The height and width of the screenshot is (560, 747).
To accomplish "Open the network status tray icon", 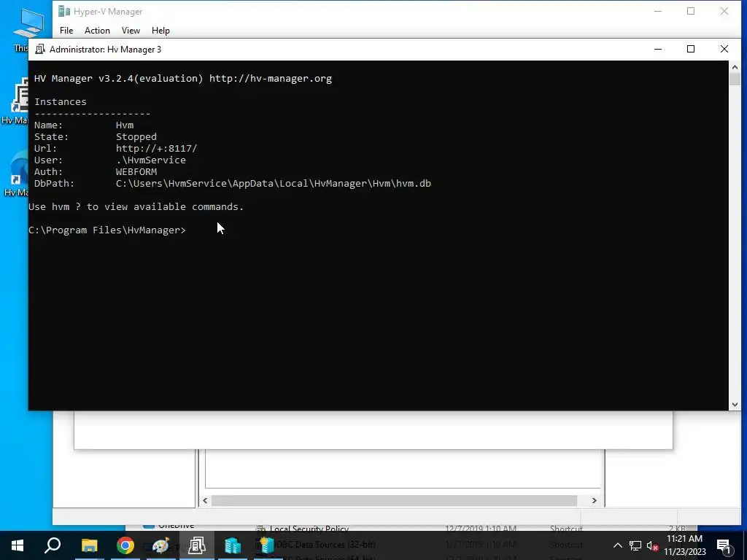I will coord(635,545).
